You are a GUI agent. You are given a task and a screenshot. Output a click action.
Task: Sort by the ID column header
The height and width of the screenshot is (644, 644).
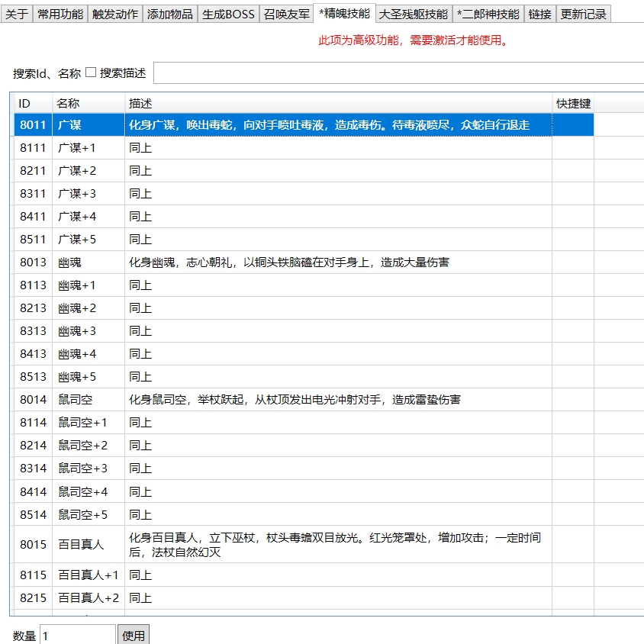(x=34, y=104)
